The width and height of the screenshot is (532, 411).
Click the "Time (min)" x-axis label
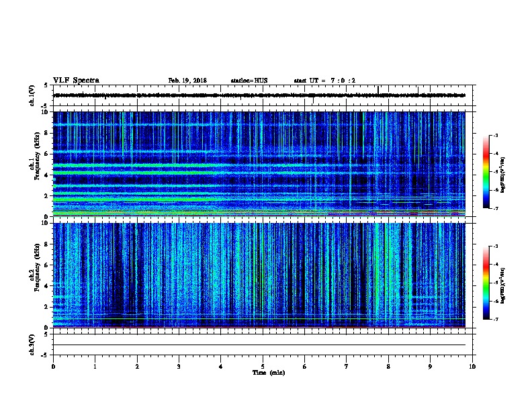269,373
